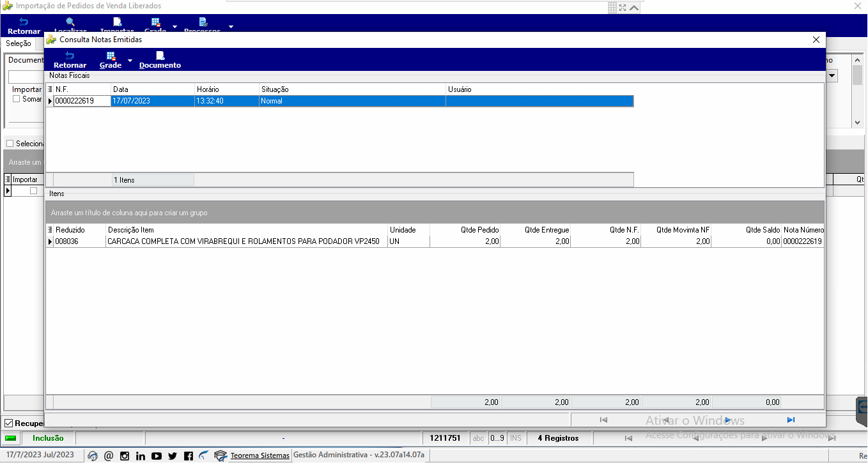
Task: Select the CARCACA COMPLETA item description cell
Action: pyautogui.click(x=247, y=241)
